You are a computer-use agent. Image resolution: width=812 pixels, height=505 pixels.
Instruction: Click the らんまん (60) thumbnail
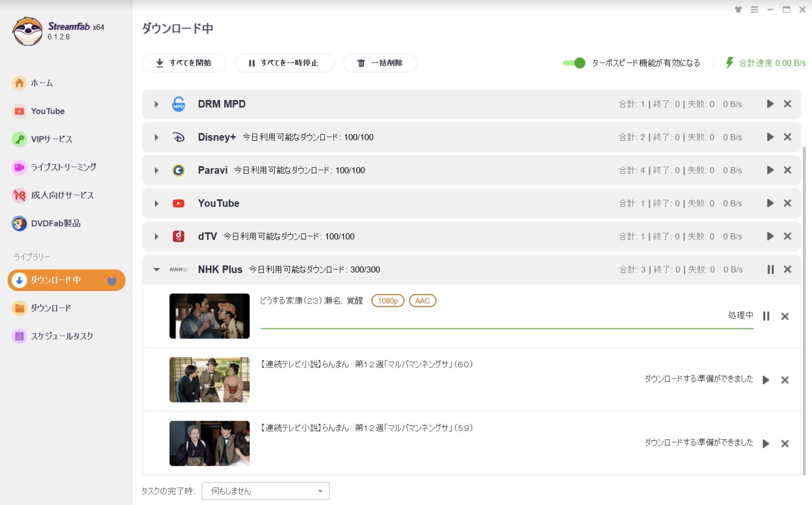[x=210, y=380]
